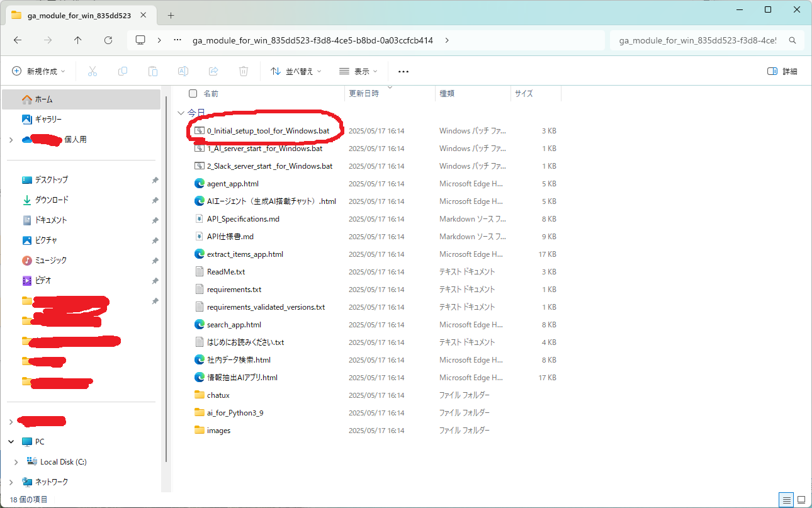This screenshot has height=508, width=812.
Task: Open デスクトップ in quick access
Action: [x=81, y=179]
